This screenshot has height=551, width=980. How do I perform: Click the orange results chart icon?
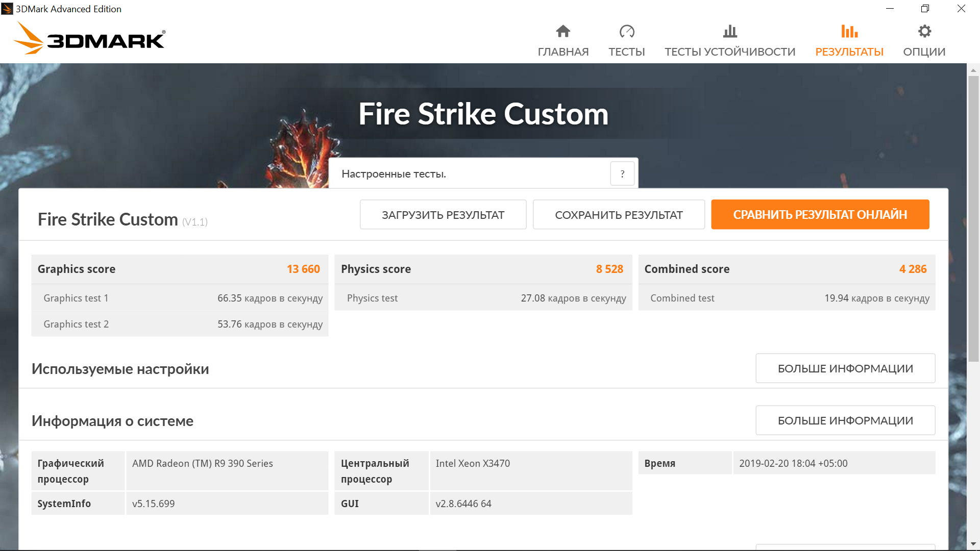coord(849,31)
